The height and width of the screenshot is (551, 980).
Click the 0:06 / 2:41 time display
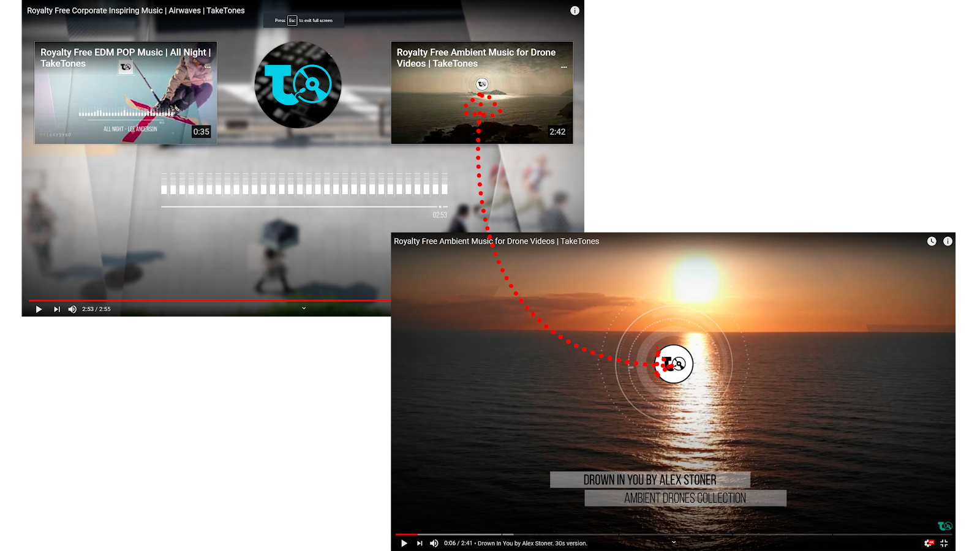click(x=458, y=543)
